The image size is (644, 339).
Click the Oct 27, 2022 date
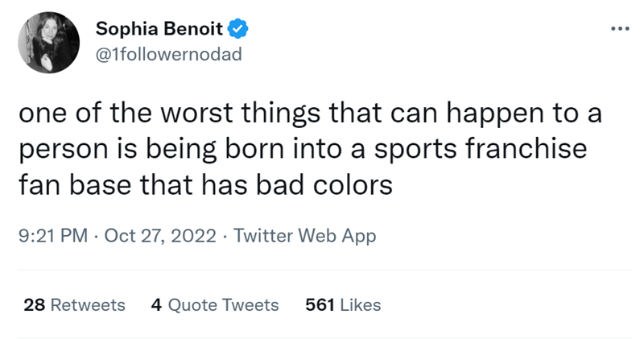coord(160,237)
